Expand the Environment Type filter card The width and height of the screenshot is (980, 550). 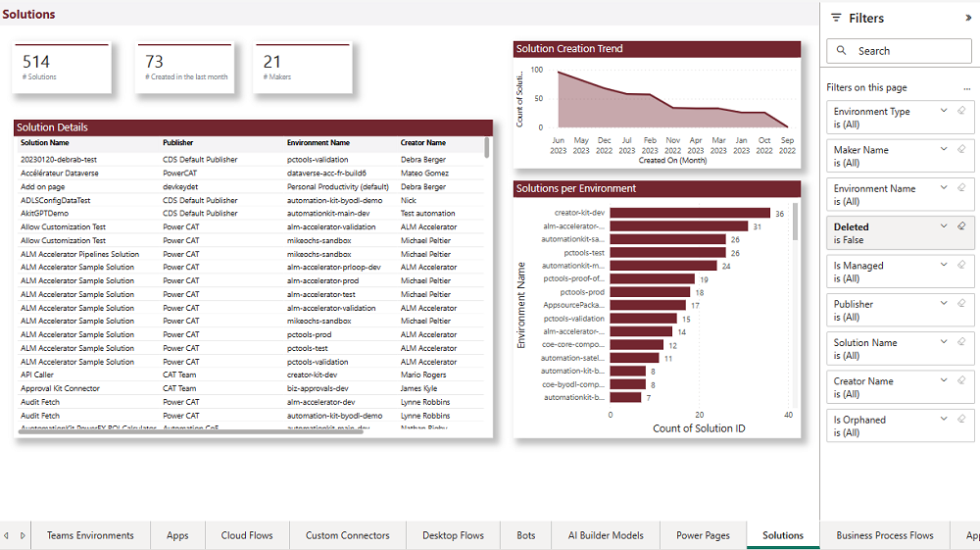(944, 111)
